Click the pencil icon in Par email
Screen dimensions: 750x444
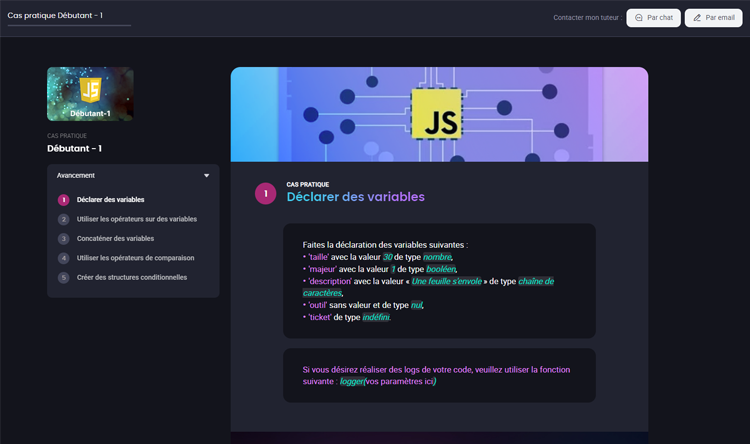(x=697, y=18)
